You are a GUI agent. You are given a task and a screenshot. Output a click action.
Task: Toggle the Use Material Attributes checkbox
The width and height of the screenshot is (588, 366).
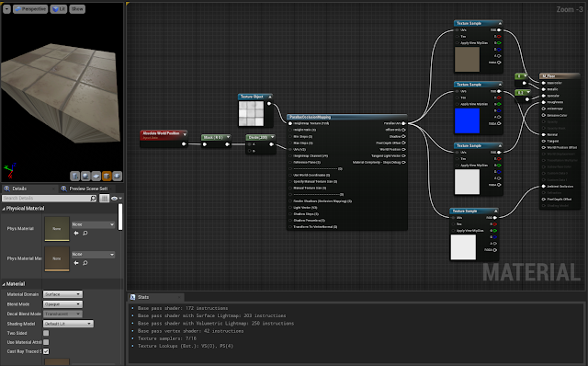(x=46, y=342)
